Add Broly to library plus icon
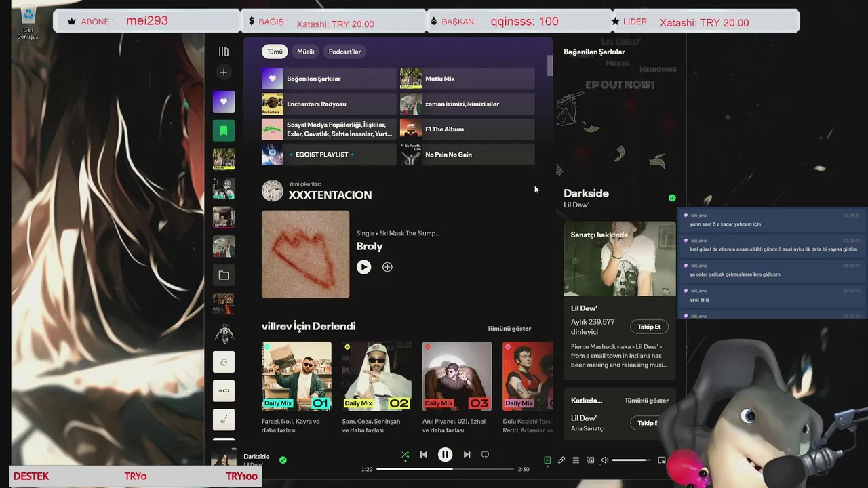This screenshot has height=488, width=868. coord(387,267)
